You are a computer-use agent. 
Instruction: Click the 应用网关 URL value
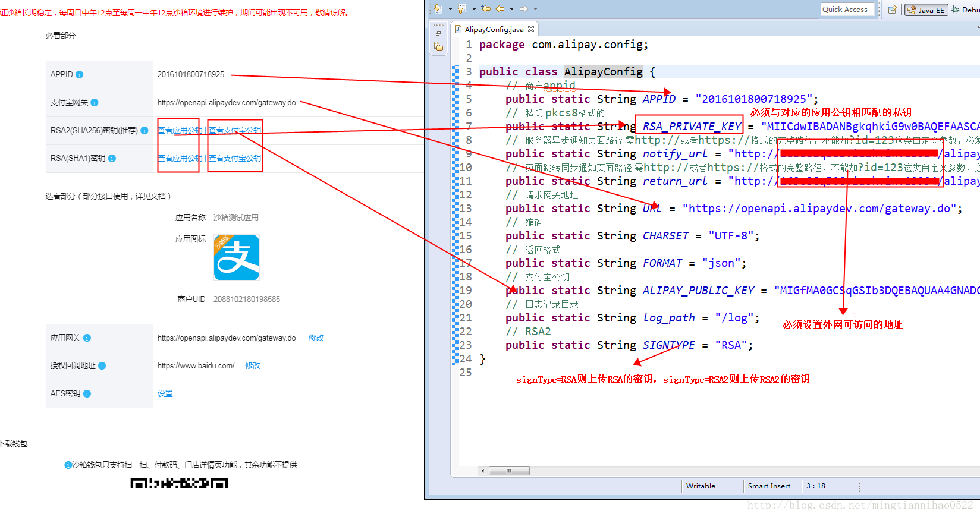pyautogui.click(x=227, y=338)
